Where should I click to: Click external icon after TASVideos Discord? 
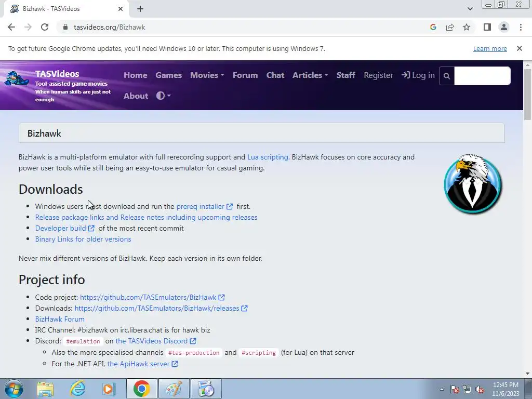tap(193, 341)
